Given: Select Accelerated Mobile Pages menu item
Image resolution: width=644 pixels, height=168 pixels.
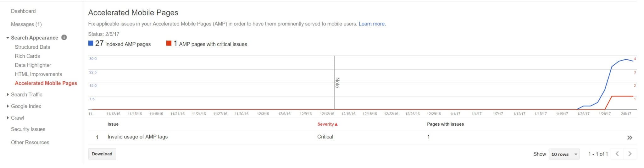Looking at the screenshot, I should click(x=46, y=83).
